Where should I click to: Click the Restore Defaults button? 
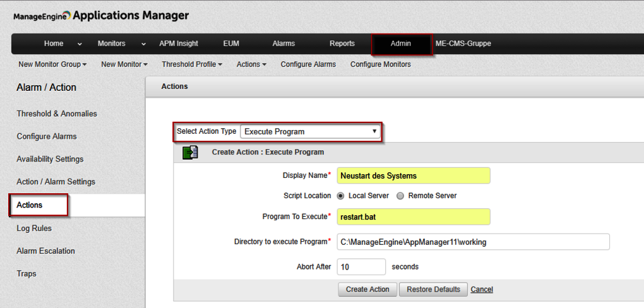point(433,290)
